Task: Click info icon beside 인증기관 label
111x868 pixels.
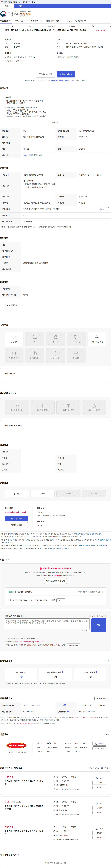Action: (x=65, y=705)
